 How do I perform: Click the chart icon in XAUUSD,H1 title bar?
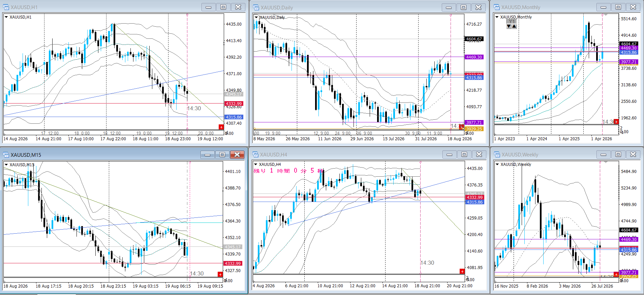point(6,7)
